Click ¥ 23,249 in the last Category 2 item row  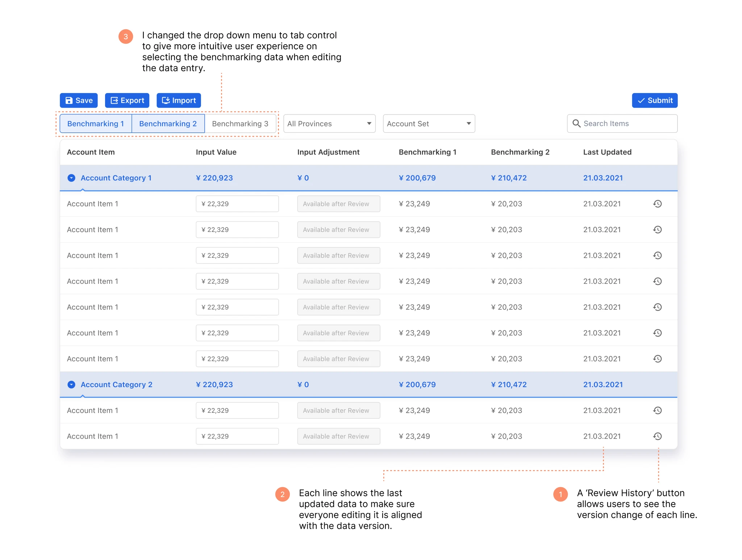click(x=414, y=436)
